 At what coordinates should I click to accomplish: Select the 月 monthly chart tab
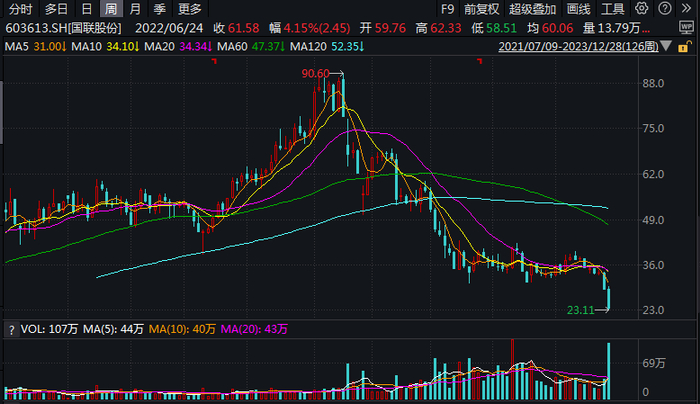click(134, 9)
